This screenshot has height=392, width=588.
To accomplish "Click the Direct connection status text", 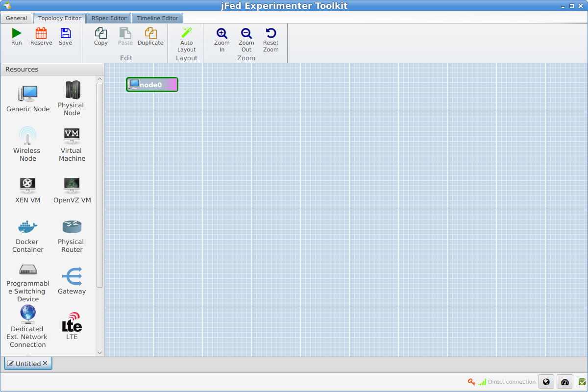I will pyautogui.click(x=512, y=382).
